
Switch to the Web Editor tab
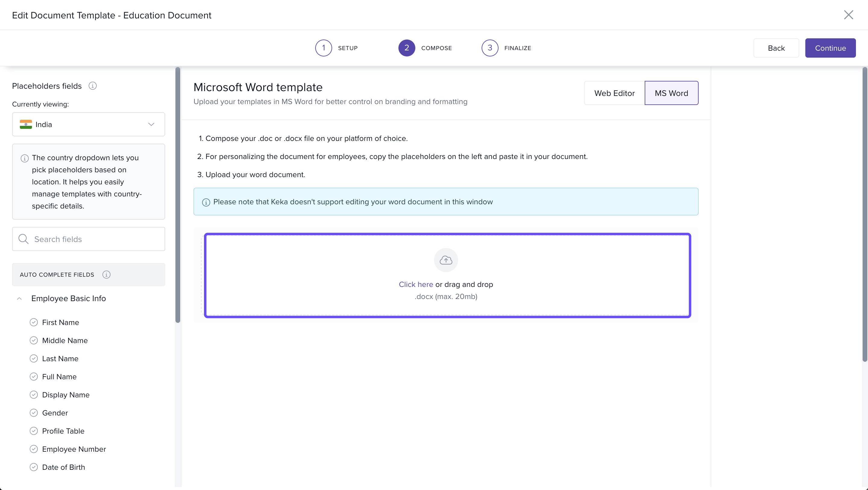click(614, 93)
